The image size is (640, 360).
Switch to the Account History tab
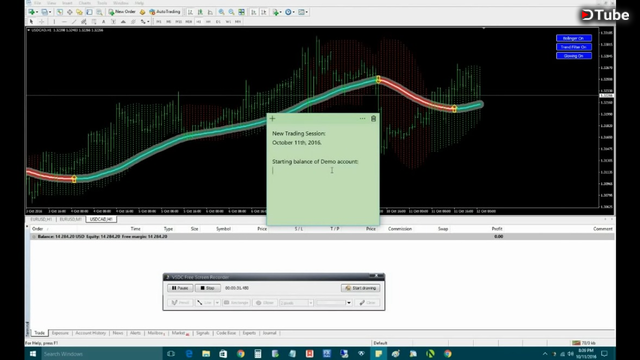point(91,333)
